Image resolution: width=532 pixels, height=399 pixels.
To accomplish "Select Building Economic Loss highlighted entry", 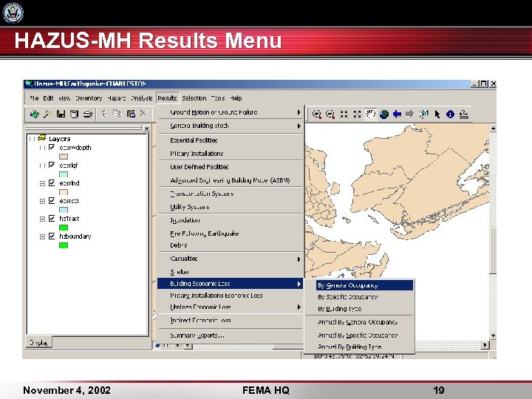I will tap(230, 284).
